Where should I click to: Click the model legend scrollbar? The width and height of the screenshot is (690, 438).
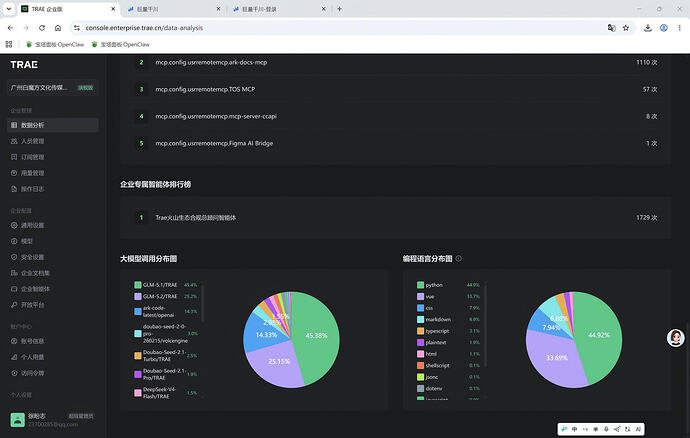coord(203,303)
